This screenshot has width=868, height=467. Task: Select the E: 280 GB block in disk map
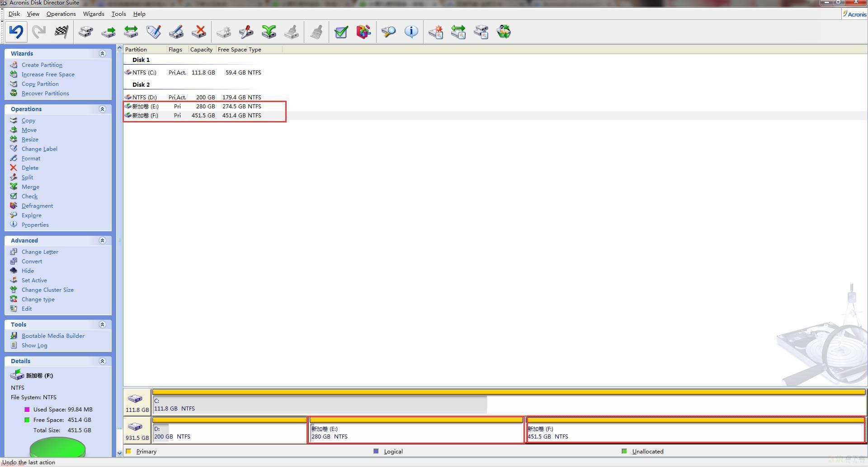click(416, 430)
